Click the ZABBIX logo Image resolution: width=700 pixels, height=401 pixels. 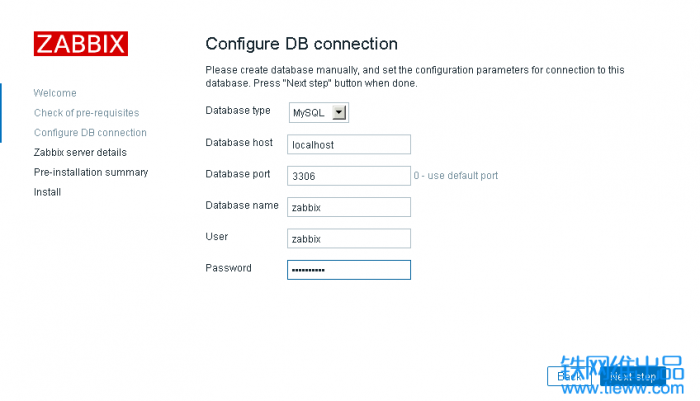(x=81, y=44)
